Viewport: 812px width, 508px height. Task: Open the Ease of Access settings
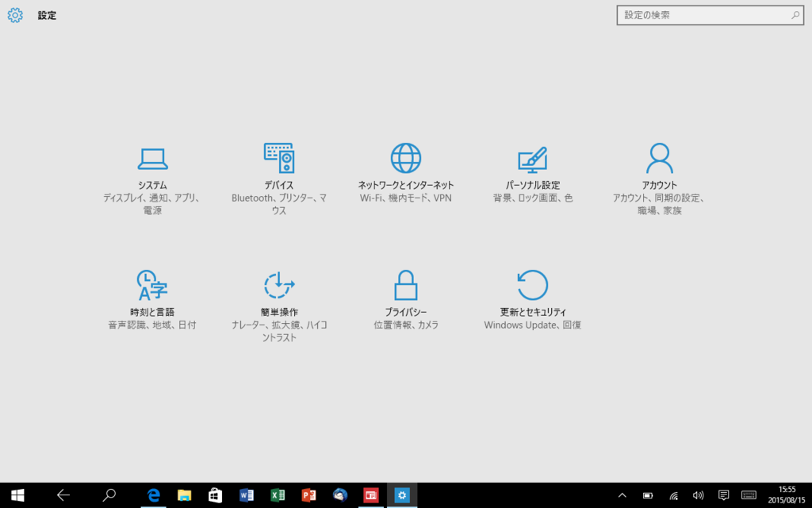tap(278, 298)
